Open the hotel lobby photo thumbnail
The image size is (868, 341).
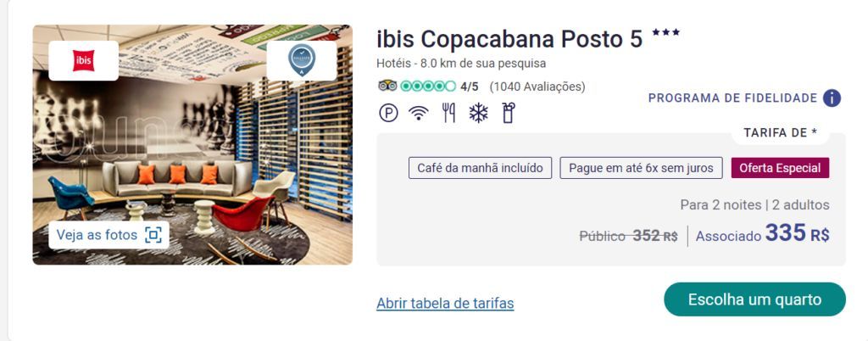point(192,144)
